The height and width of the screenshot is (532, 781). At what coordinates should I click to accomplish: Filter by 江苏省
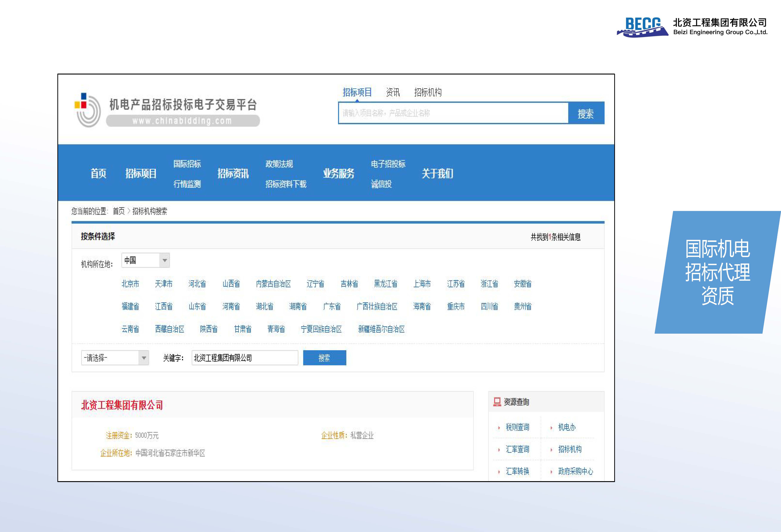pyautogui.click(x=456, y=284)
